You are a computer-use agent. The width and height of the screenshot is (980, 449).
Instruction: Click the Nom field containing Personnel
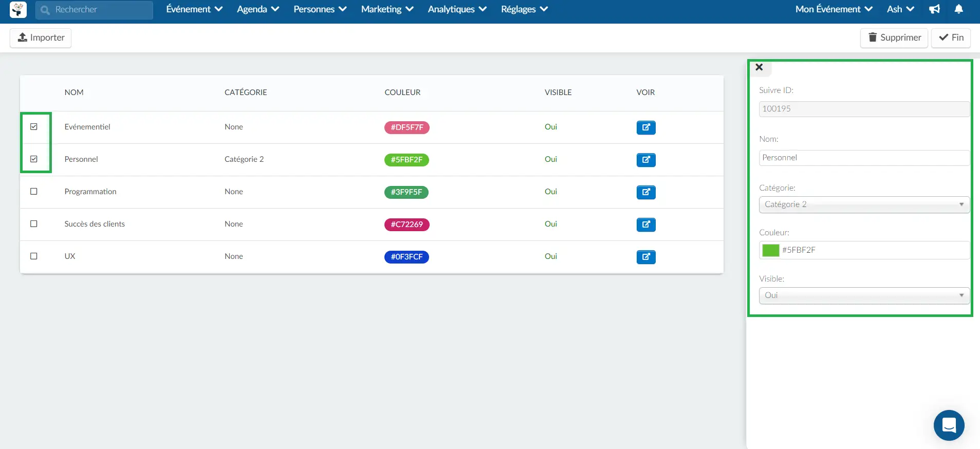(864, 158)
